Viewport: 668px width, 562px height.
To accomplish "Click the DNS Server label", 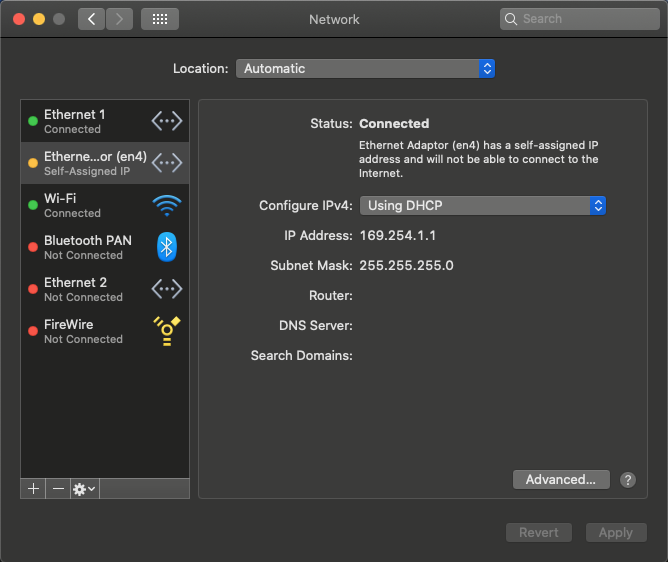I will 316,326.
